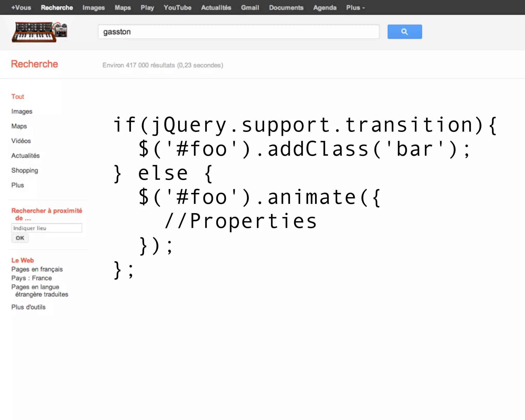This screenshot has height=420, width=525.
Task: Select the Tout filter in sidebar
Action: (18, 97)
